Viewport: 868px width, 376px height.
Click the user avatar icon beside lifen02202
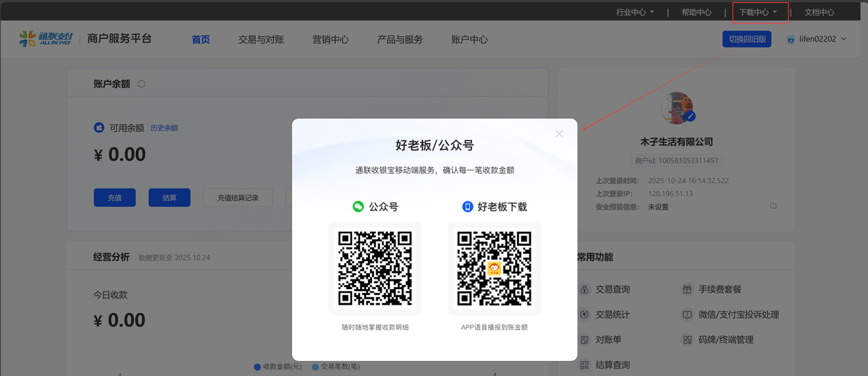791,39
